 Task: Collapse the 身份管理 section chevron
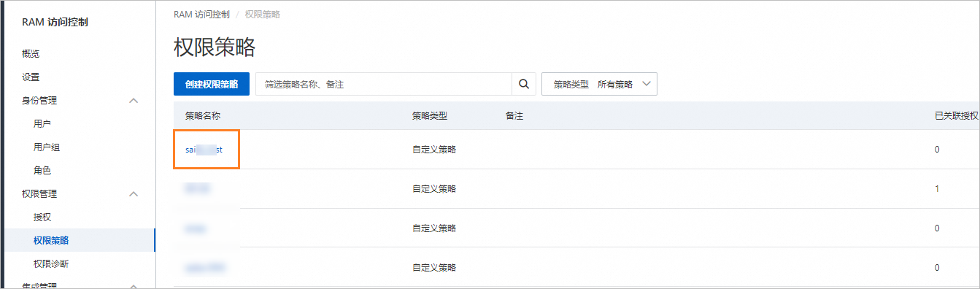point(134,101)
